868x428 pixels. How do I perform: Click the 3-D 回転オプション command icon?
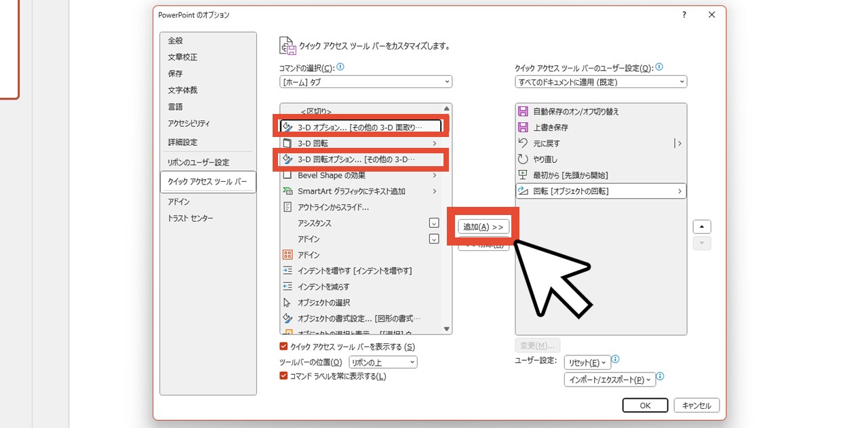(x=288, y=159)
